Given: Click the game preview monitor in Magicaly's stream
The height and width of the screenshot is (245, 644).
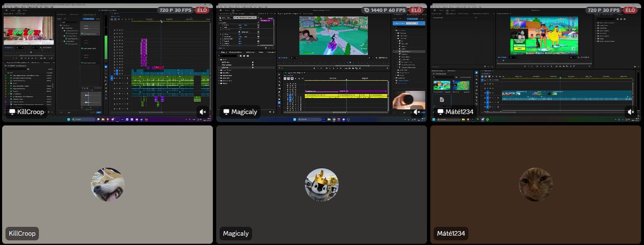Looking at the screenshot, I should click(334, 35).
